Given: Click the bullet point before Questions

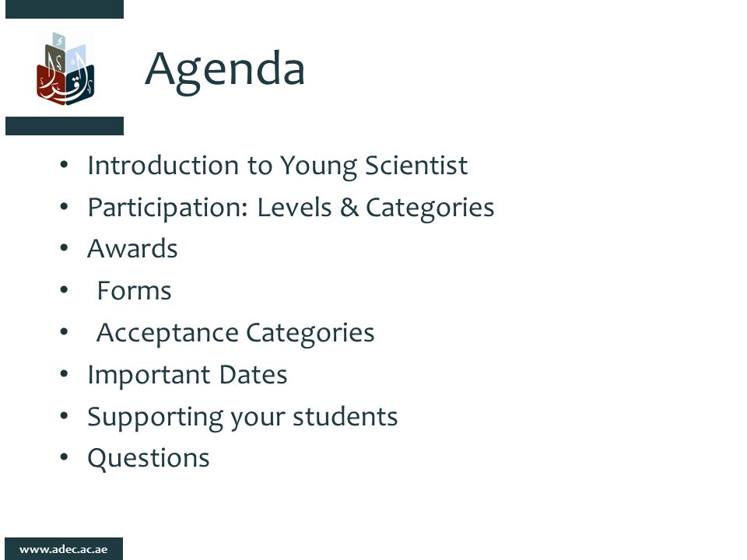Looking at the screenshot, I should tap(65, 457).
